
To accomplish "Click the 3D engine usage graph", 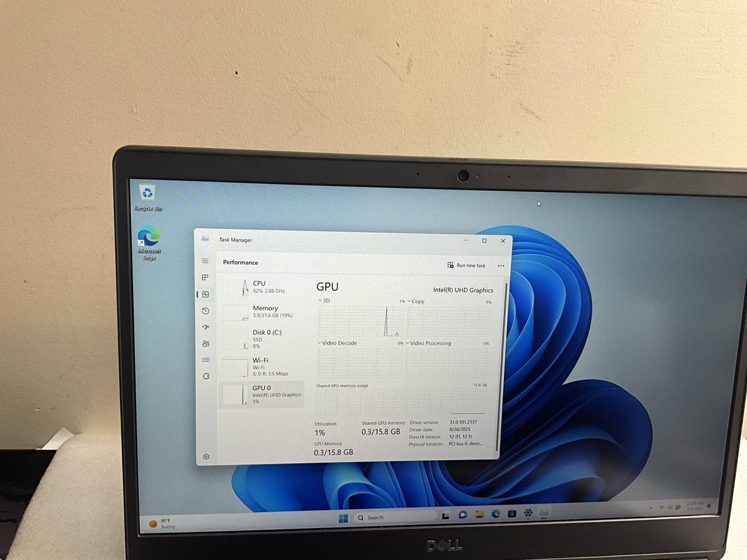I will coord(361,321).
